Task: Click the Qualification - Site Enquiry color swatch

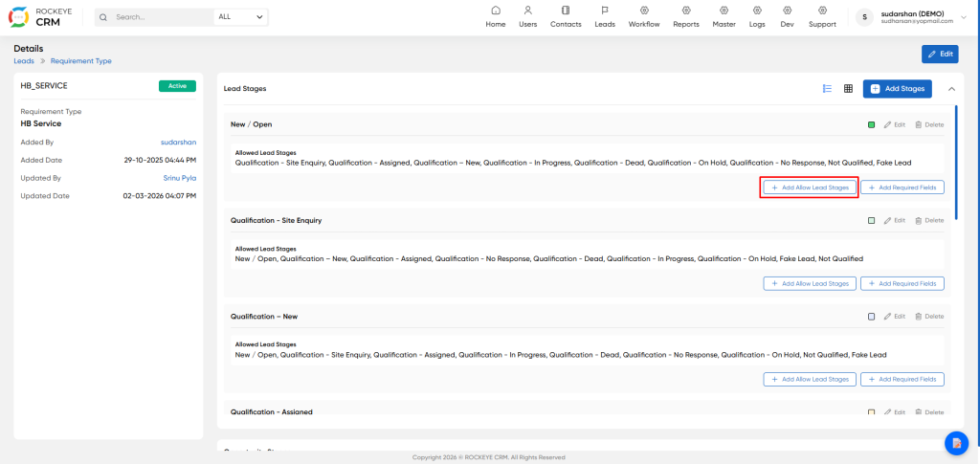Action: coord(871,220)
